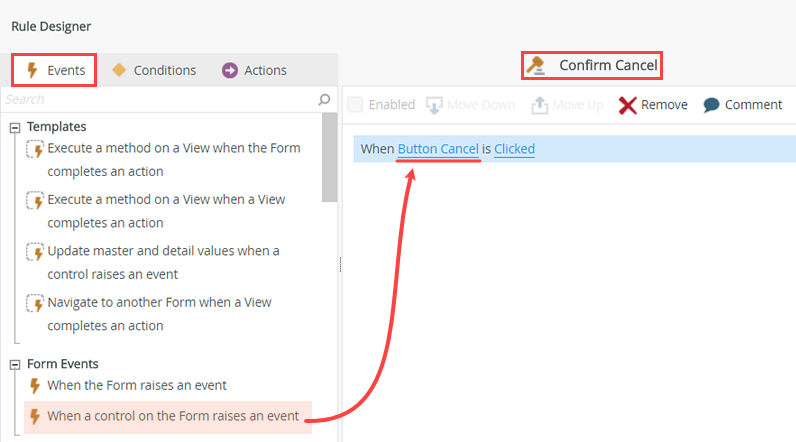Click the search magnifier icon
Image resolution: width=796 pixels, height=442 pixels.
click(324, 99)
